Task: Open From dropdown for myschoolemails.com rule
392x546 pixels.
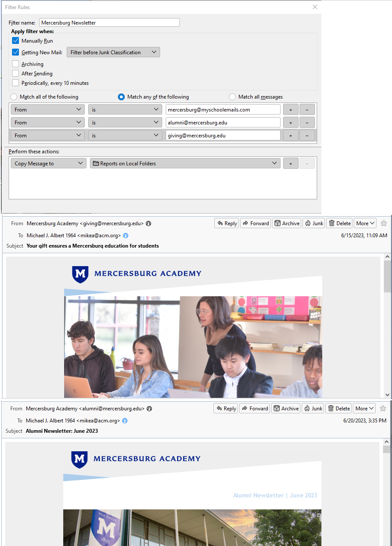Action: (x=48, y=110)
